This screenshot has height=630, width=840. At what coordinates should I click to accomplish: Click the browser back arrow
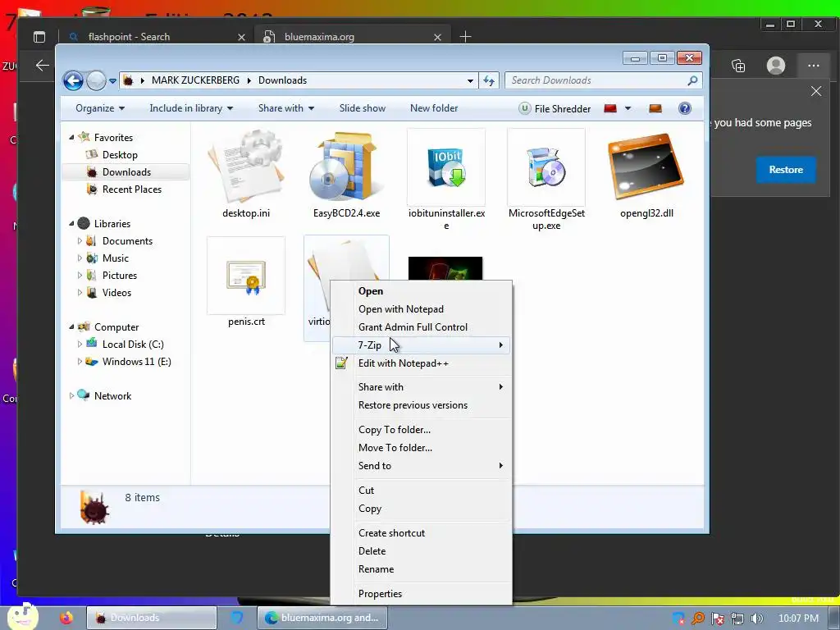pyautogui.click(x=43, y=66)
